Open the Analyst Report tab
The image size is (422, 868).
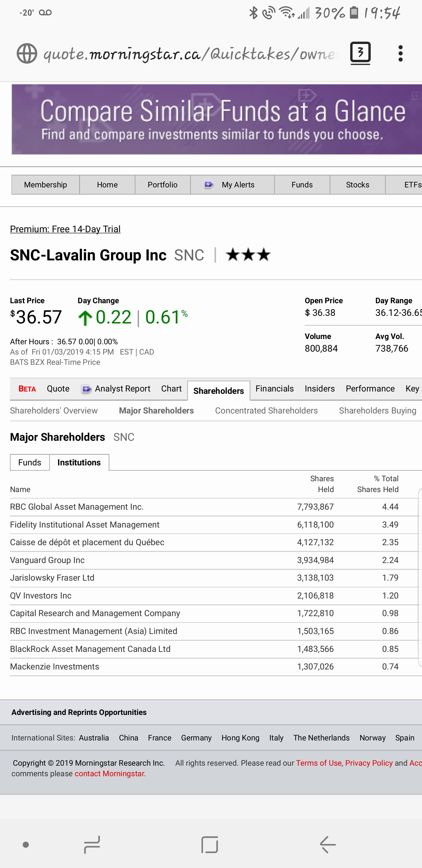[122, 389]
